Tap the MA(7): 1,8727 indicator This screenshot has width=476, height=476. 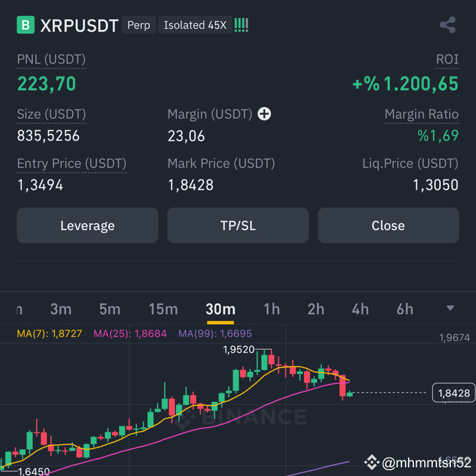click(49, 333)
